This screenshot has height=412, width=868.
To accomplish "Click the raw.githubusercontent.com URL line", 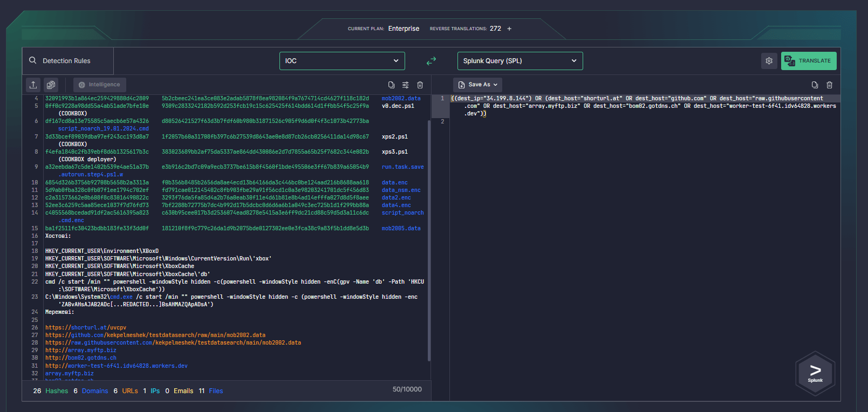I will coord(173,342).
